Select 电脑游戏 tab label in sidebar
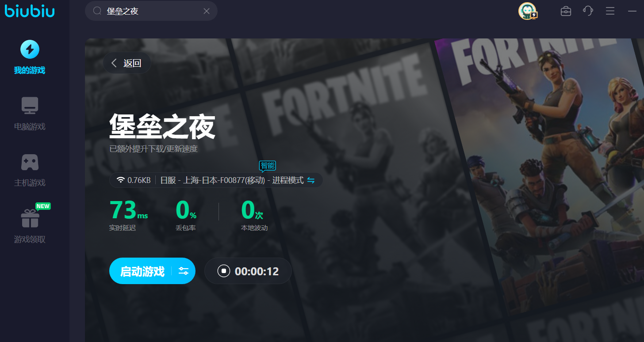 click(30, 127)
